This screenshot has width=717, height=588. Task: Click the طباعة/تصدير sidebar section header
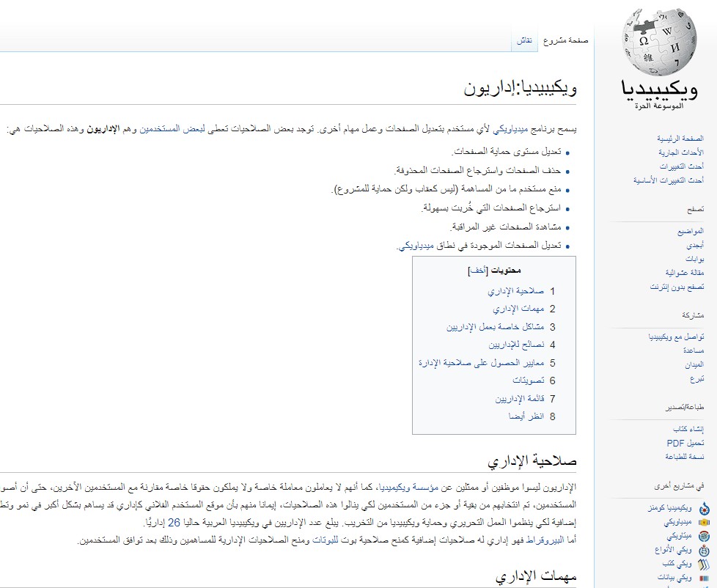tap(685, 407)
